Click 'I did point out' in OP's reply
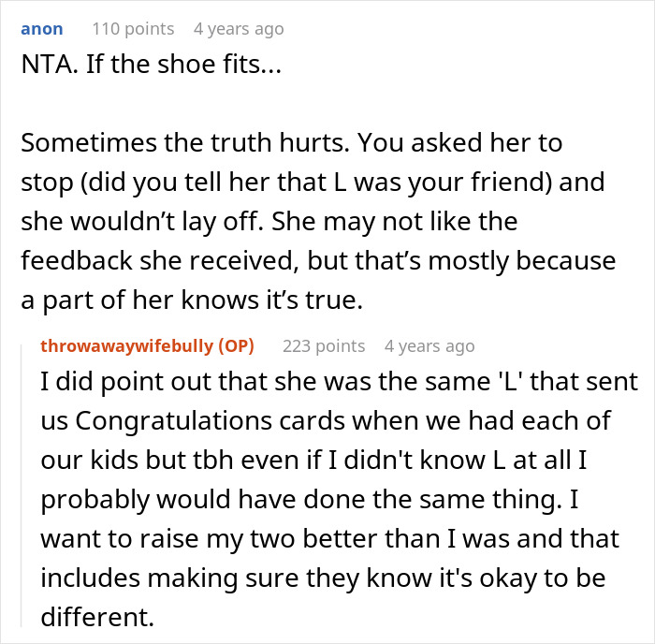Image resolution: width=655 pixels, height=644 pixels. point(105,382)
